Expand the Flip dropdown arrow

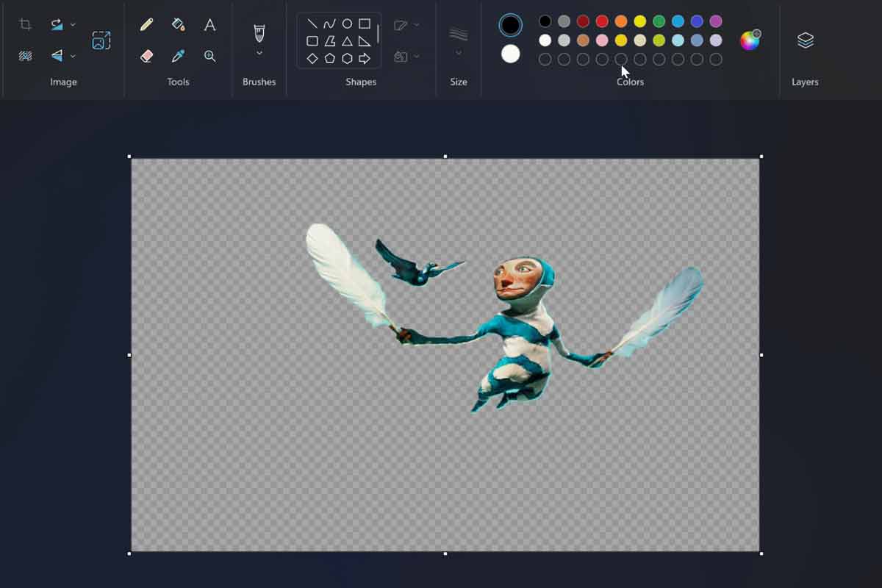coord(73,56)
